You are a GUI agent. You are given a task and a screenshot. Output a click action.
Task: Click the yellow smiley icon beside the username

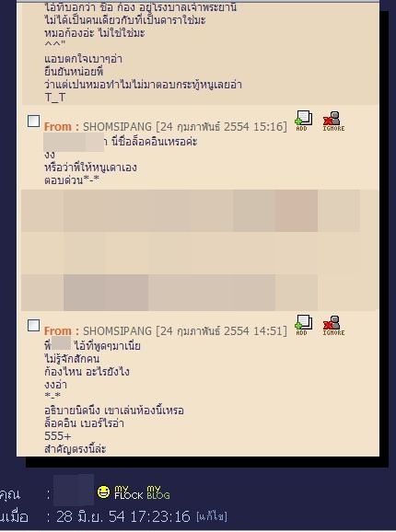(x=103, y=492)
